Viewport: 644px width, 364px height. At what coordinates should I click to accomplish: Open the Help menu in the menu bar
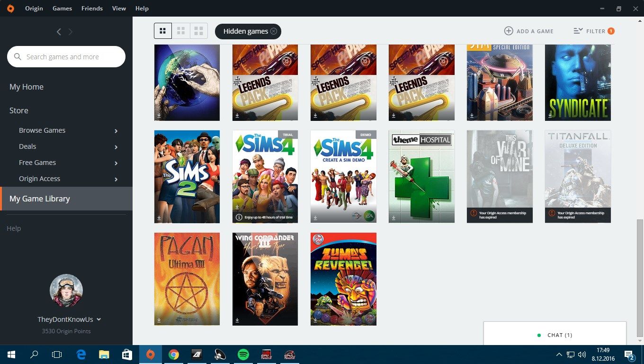[x=142, y=8]
